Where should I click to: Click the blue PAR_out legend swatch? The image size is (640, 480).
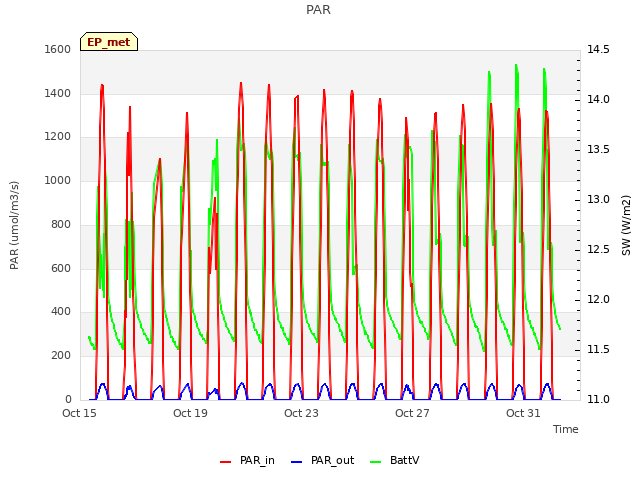click(x=297, y=462)
